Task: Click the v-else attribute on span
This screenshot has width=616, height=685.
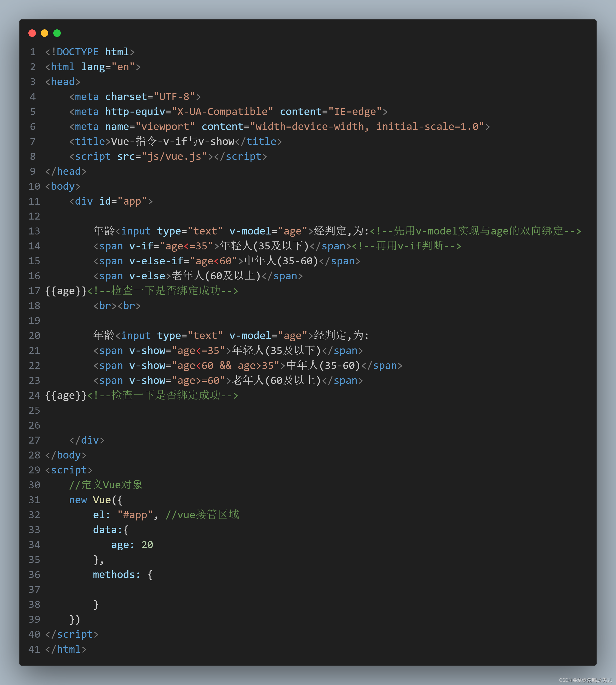Action: click(x=147, y=276)
